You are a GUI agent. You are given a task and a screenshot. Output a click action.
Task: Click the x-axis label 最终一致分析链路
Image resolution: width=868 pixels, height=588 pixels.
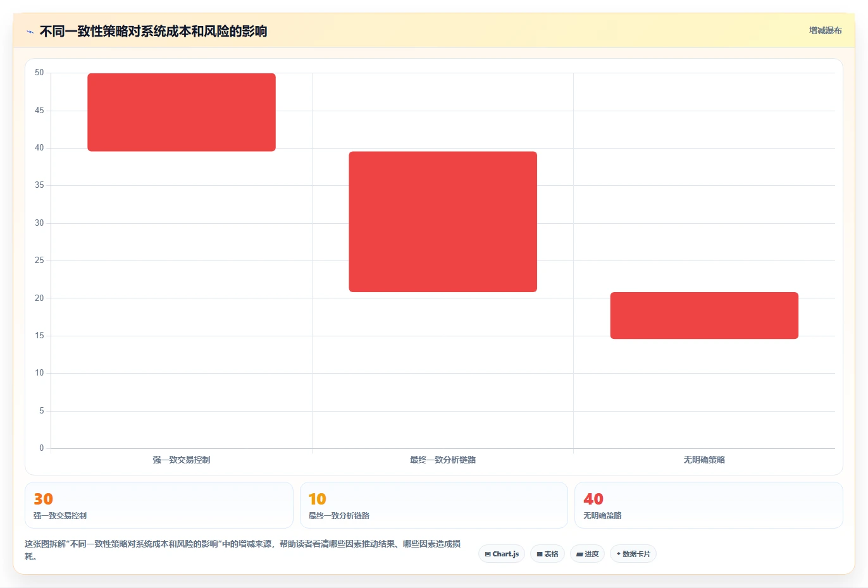click(443, 460)
